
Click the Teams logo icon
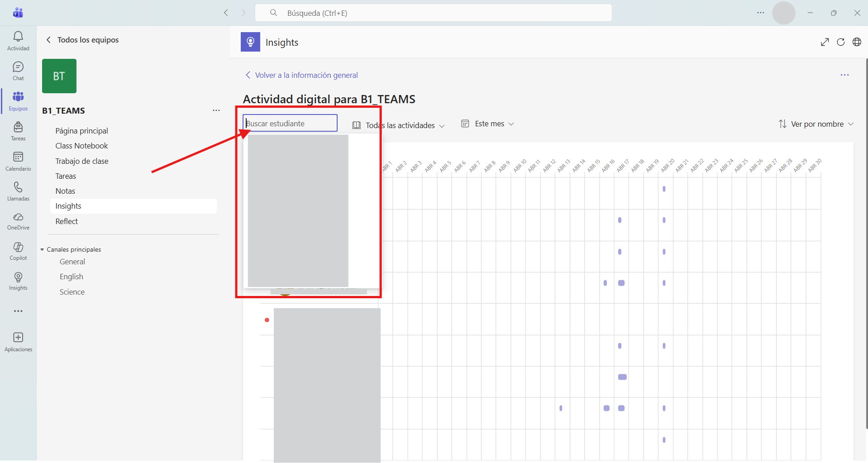coord(18,13)
